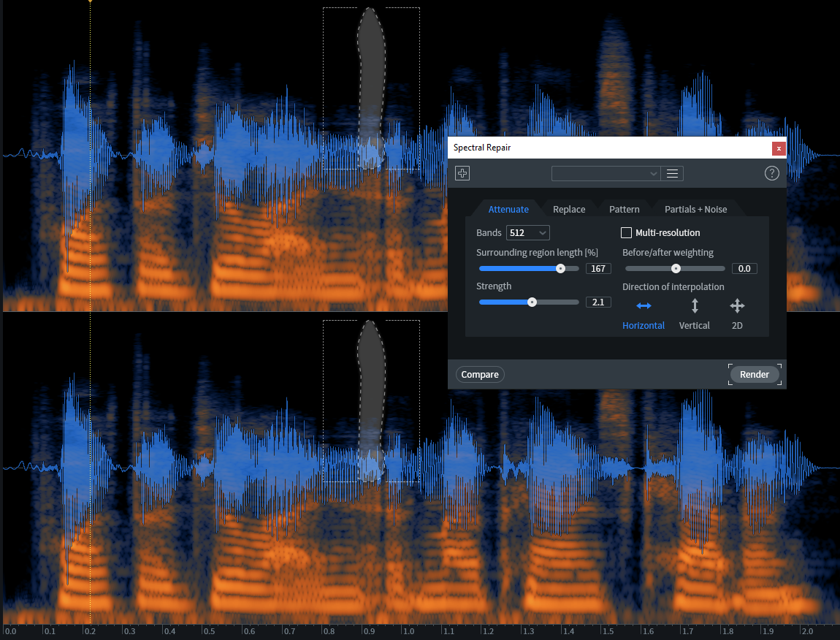Click the playhead marker at top
The height and width of the screenshot is (640, 840).
coord(90,1)
